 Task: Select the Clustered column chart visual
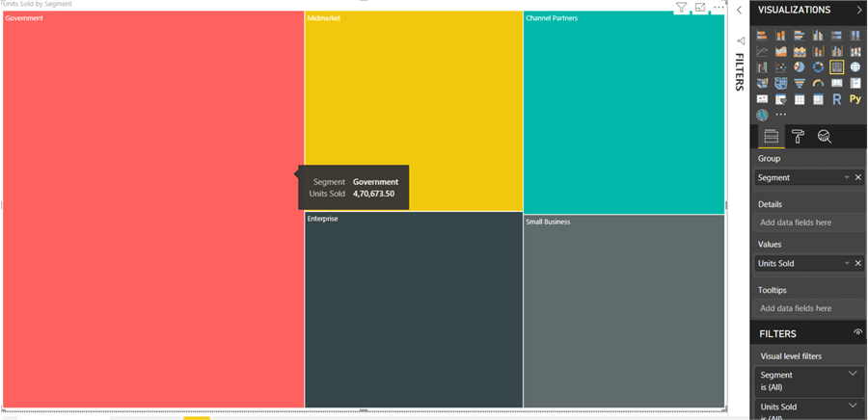click(818, 36)
